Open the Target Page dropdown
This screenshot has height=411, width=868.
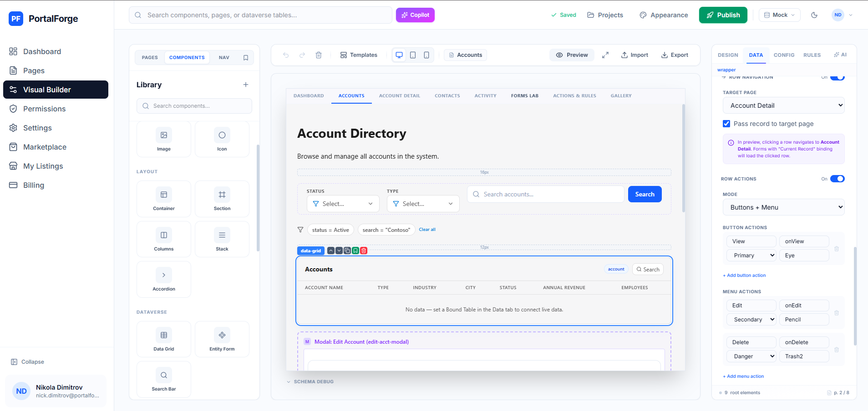[783, 105]
